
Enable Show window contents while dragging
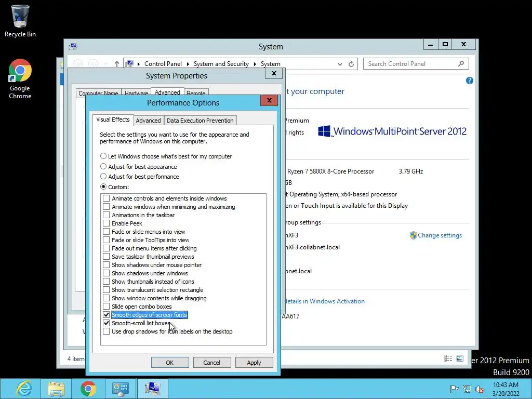106,298
